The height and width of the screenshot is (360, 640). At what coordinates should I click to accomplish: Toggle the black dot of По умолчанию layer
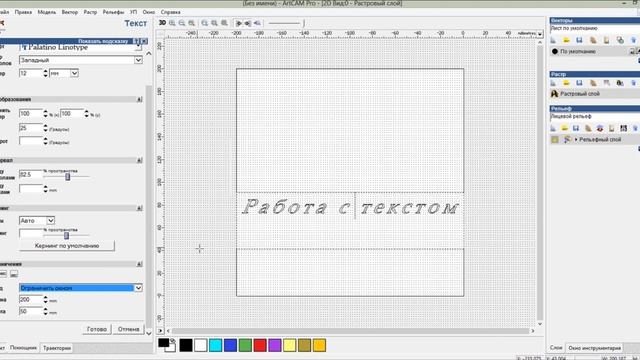[555, 51]
